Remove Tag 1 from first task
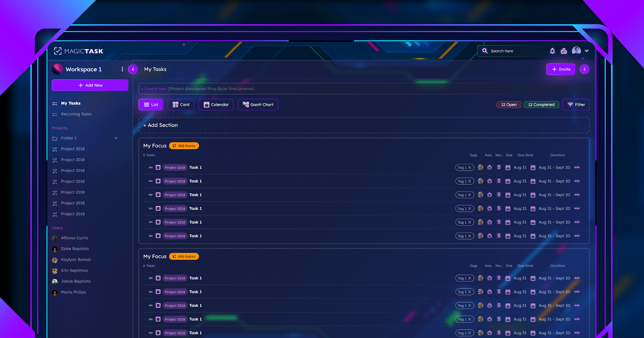 coord(469,167)
